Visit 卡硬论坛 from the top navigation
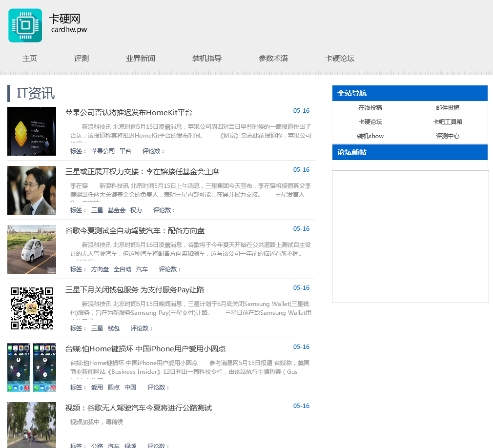Screen dimensions: 493x448 pyautogui.click(x=340, y=59)
